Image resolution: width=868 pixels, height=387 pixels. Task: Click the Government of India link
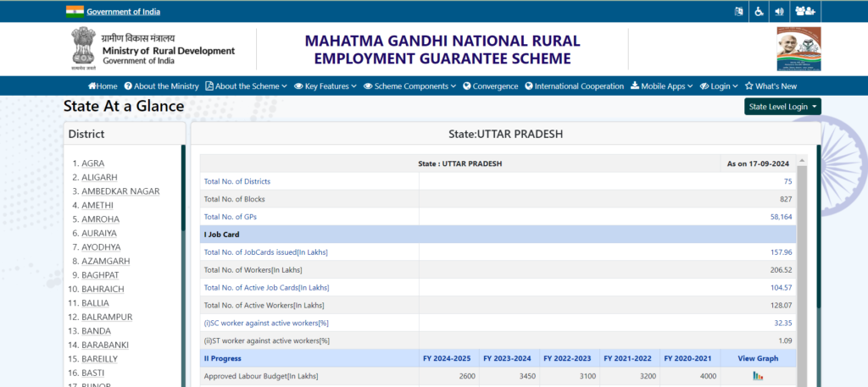tap(124, 12)
